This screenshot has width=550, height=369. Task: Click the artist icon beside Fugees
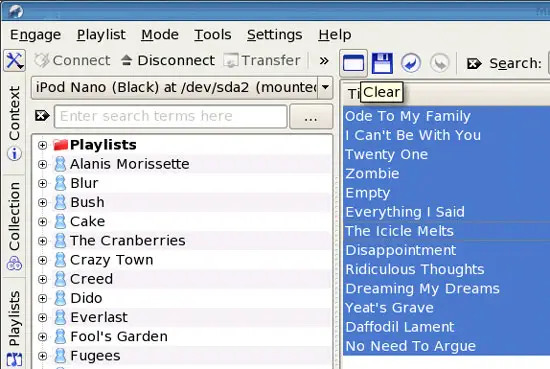tap(60, 356)
